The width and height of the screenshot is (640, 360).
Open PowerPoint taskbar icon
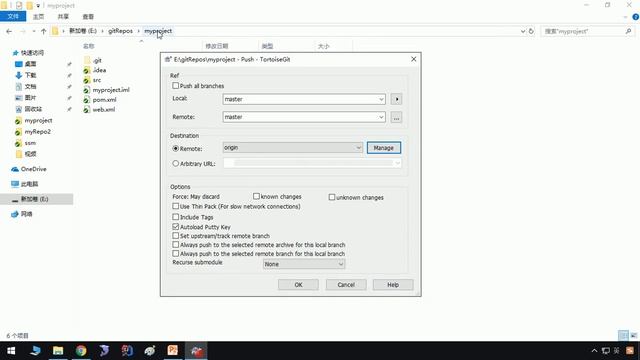[x=173, y=351]
